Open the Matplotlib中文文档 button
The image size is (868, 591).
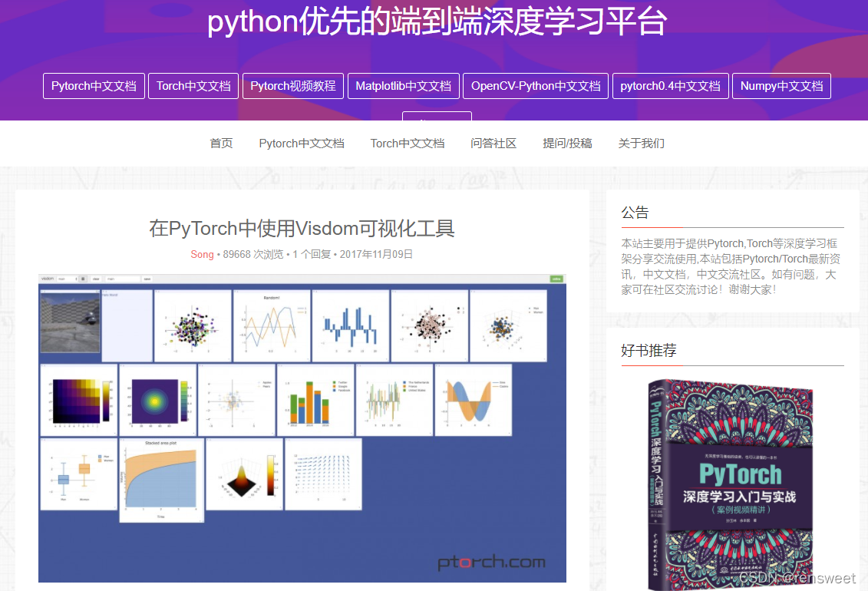pyautogui.click(x=404, y=86)
